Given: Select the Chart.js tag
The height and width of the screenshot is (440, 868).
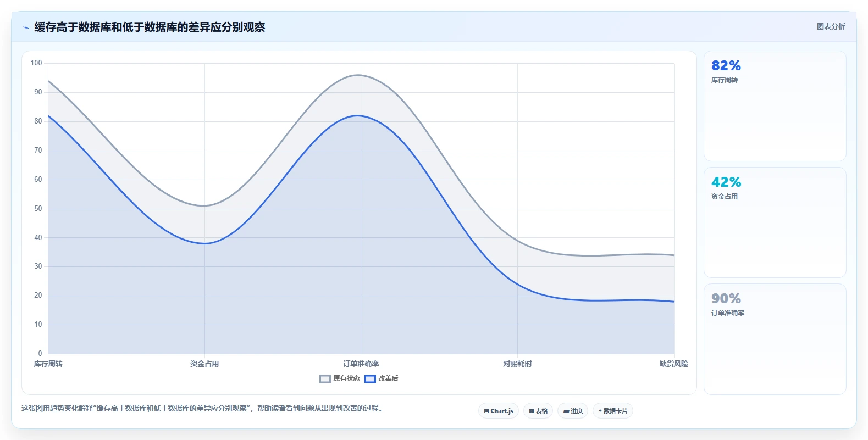Looking at the screenshot, I should point(499,411).
